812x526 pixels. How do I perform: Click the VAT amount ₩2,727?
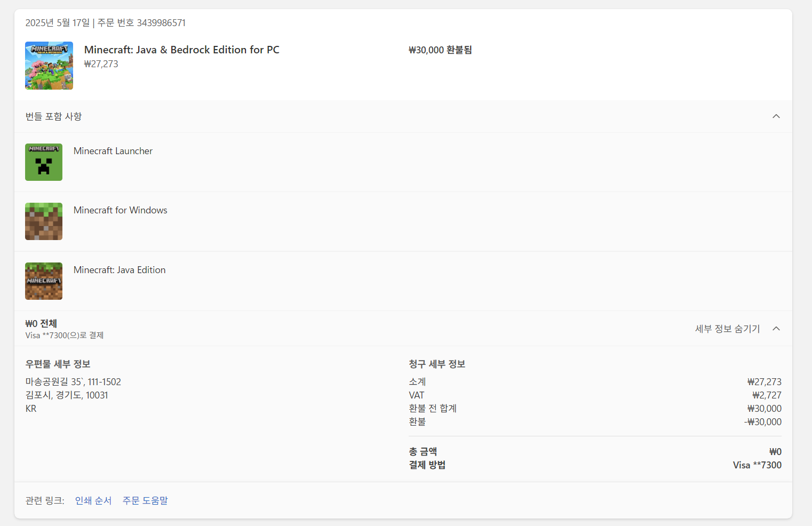coord(767,395)
